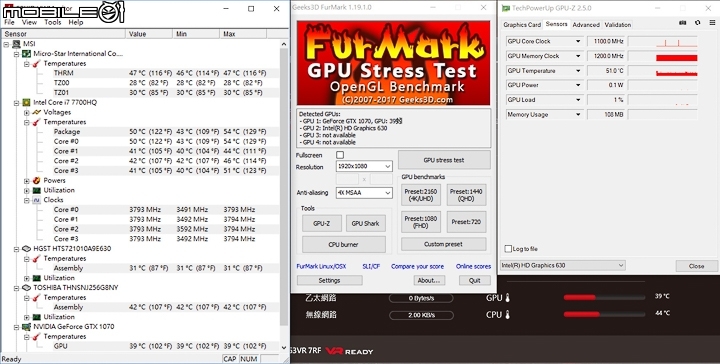Open HWMonitor View menu
Image resolution: width=720 pixels, height=364 pixels.
pyautogui.click(x=29, y=22)
